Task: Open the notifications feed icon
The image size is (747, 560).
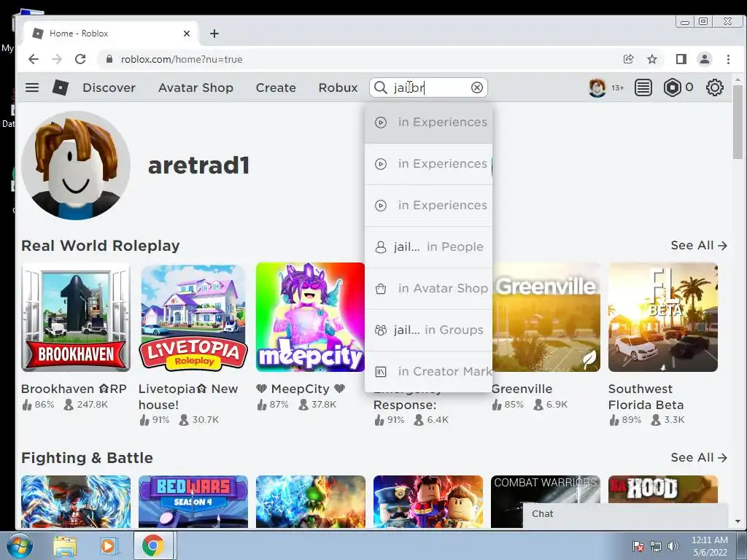Action: pos(643,87)
